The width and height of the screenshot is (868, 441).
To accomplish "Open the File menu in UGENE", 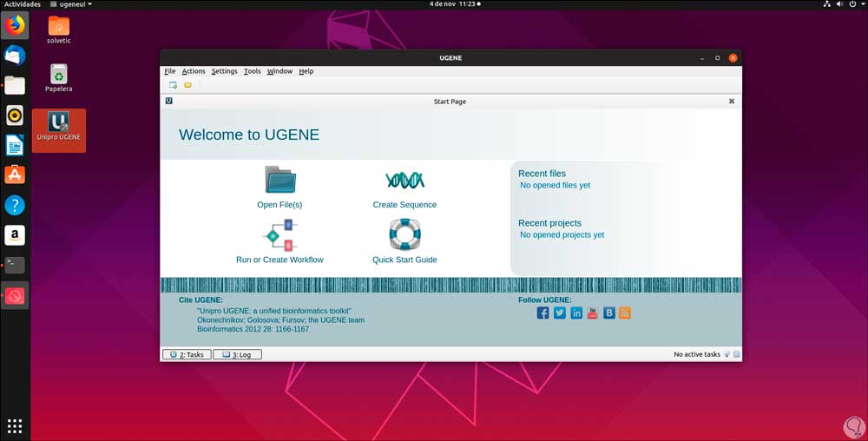I will (170, 71).
